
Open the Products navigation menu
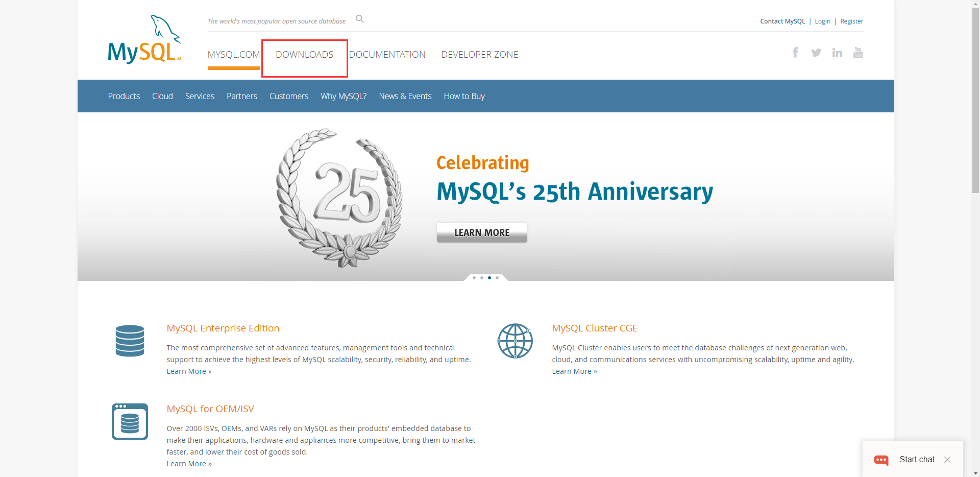124,96
